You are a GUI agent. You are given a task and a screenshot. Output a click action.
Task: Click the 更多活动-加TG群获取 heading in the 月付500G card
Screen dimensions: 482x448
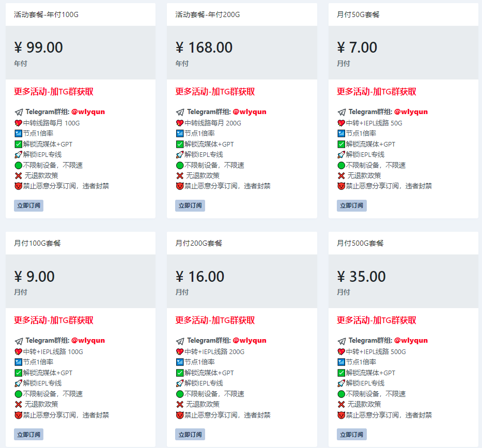pyautogui.click(x=377, y=321)
